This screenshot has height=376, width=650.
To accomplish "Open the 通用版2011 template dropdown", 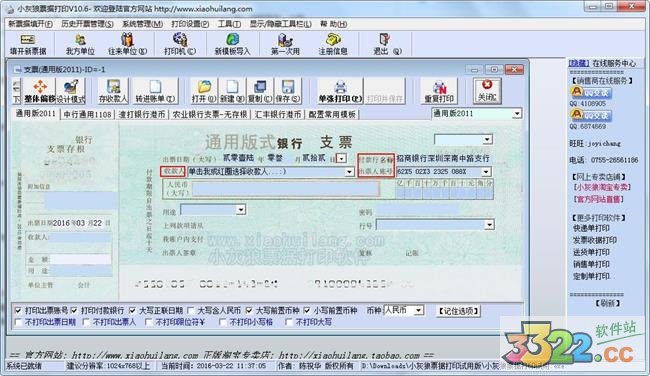I will click(x=517, y=114).
